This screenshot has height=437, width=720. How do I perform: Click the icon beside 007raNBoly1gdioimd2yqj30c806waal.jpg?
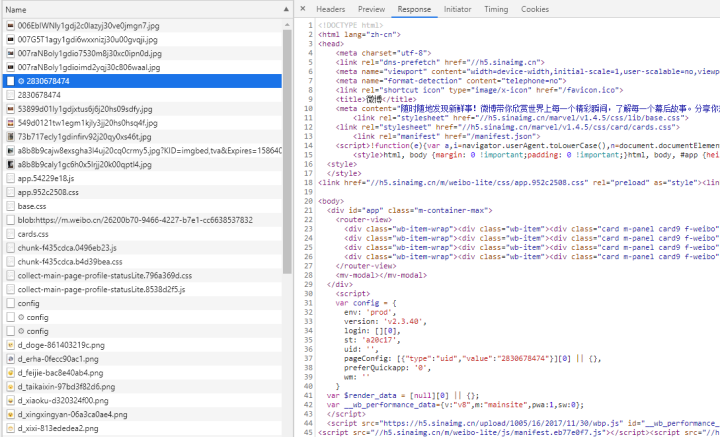pyautogui.click(x=11, y=67)
